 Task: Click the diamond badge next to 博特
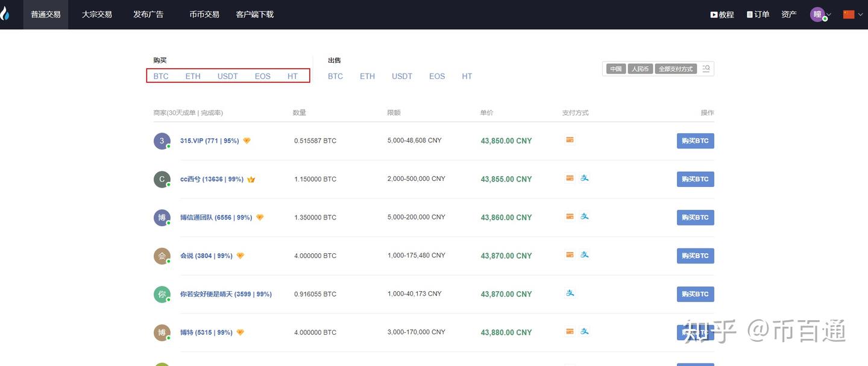240,332
